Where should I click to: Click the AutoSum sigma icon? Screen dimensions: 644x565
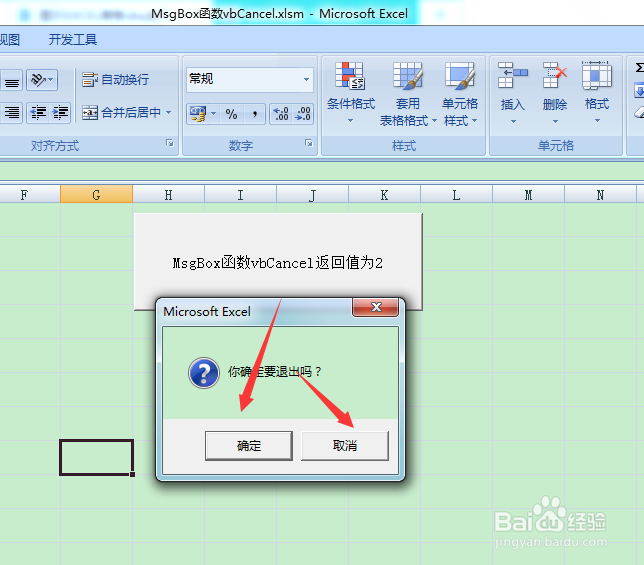[639, 68]
